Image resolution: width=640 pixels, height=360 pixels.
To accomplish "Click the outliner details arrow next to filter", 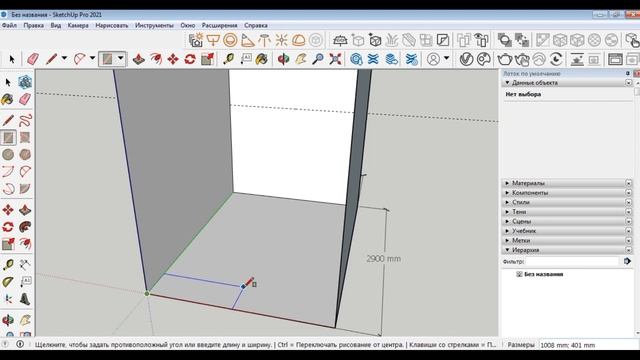I will [x=627, y=261].
